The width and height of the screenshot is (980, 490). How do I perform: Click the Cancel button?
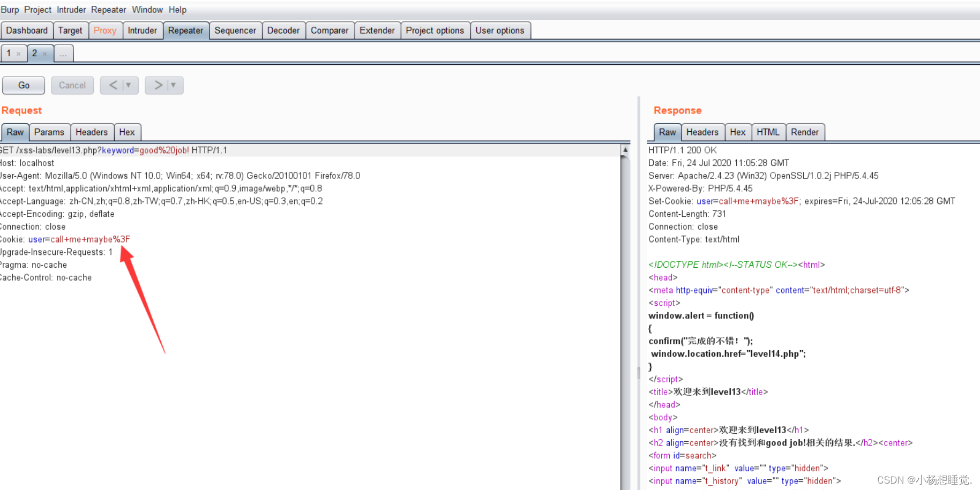pyautogui.click(x=72, y=85)
